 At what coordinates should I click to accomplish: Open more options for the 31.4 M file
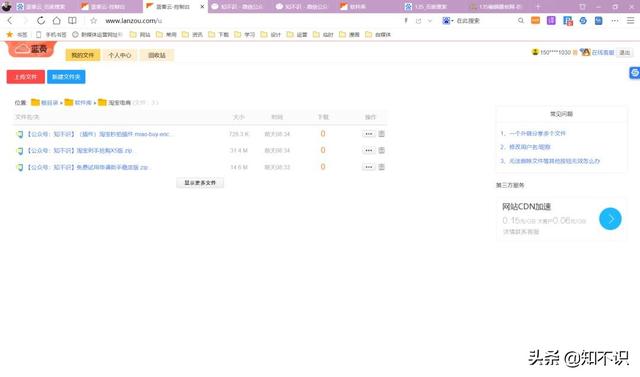(369, 150)
